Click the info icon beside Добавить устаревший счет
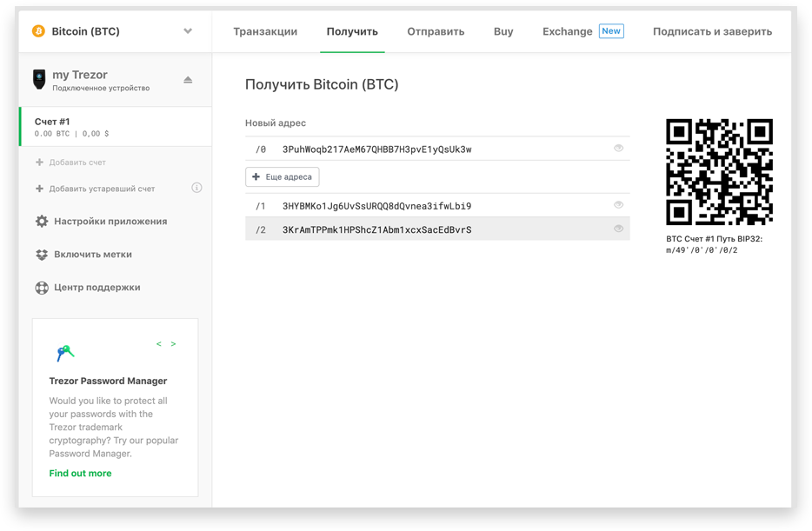 tap(196, 188)
